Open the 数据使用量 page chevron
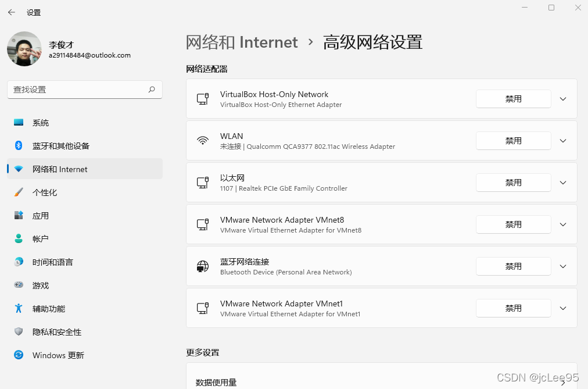588x389 pixels. point(563,383)
